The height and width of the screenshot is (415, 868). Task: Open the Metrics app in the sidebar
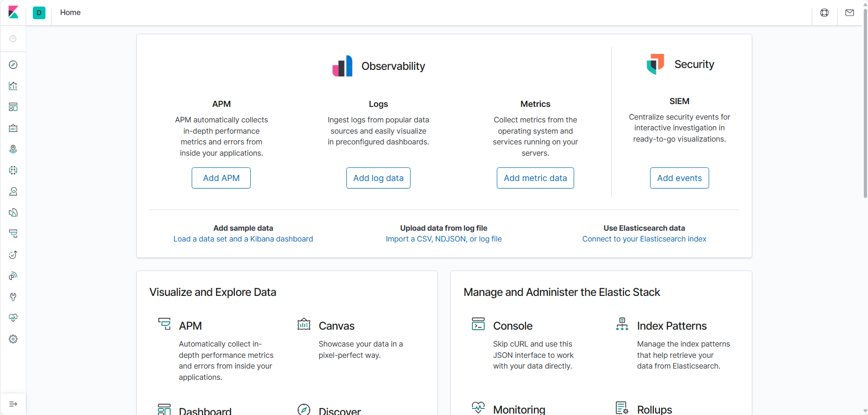click(x=13, y=191)
